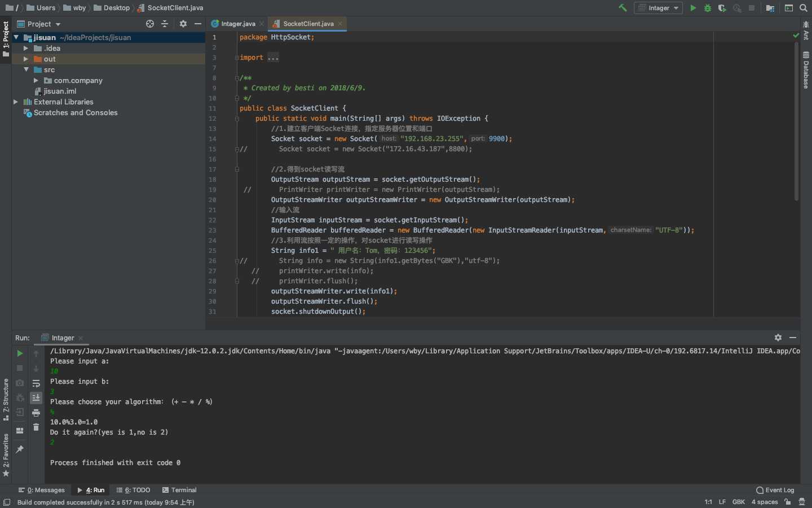
Task: Click the locate file crosshair icon in Project panel
Action: pos(150,24)
